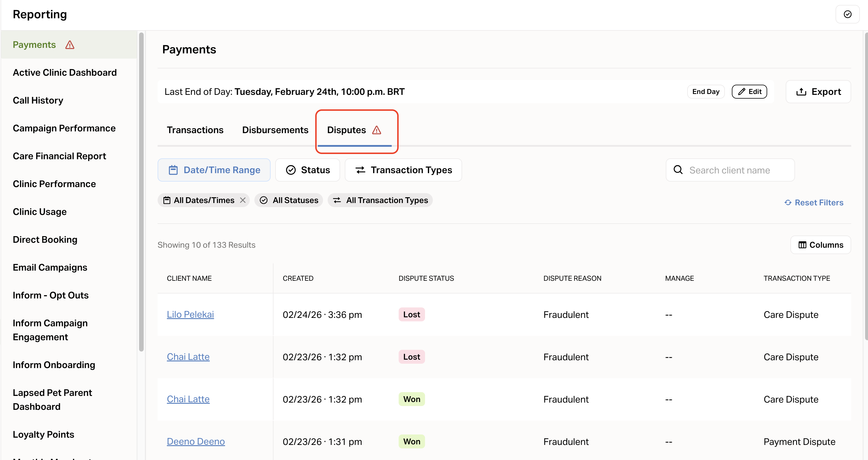Click the checkmark circle icon top right
Screen dimensions: 868x460
pos(847,14)
